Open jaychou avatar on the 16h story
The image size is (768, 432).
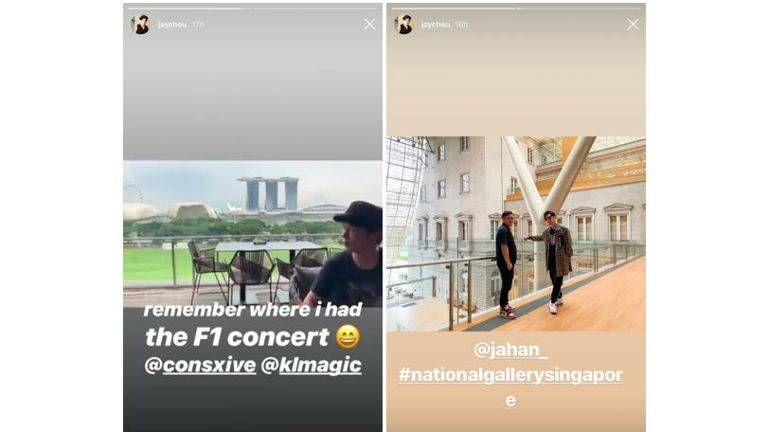(405, 24)
